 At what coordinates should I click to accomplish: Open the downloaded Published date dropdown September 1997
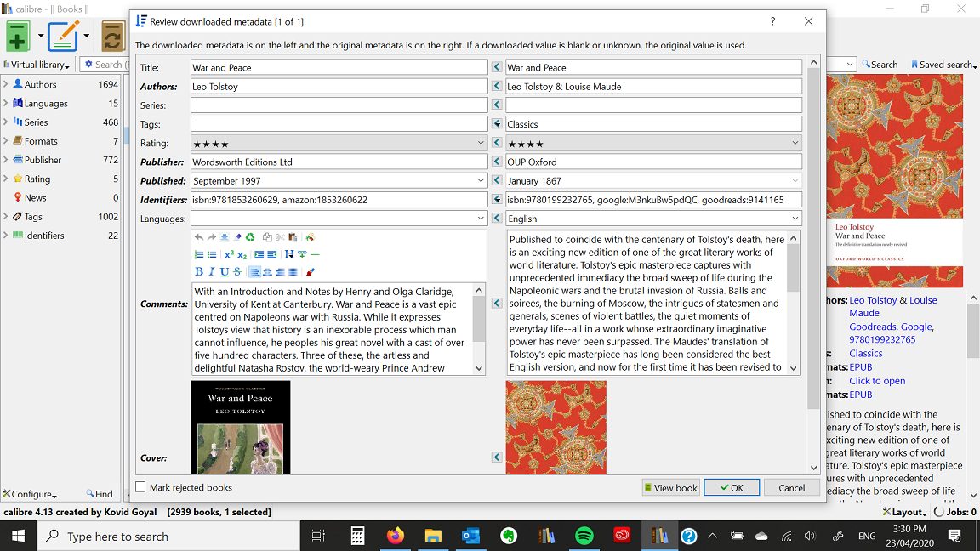point(481,180)
